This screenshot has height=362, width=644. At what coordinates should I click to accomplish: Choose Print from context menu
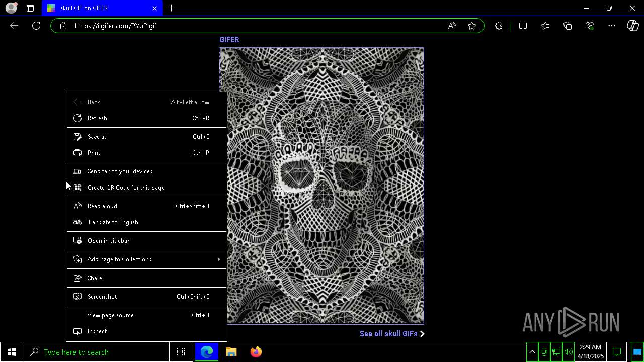(x=146, y=153)
